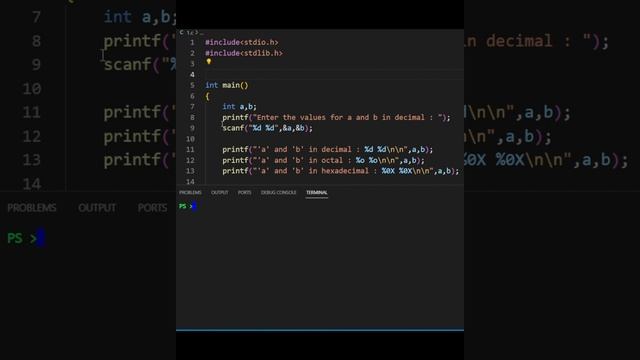Click the large blurred PROBLEMS tab in background

click(x=32, y=208)
